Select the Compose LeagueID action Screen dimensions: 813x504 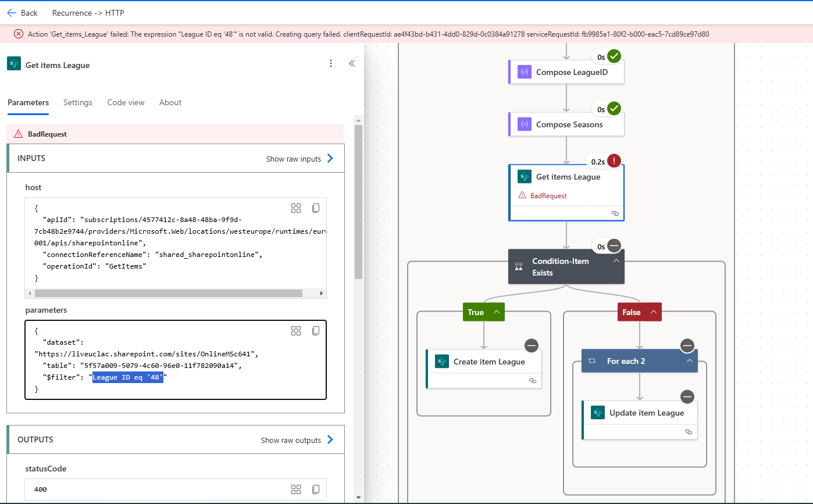click(566, 73)
